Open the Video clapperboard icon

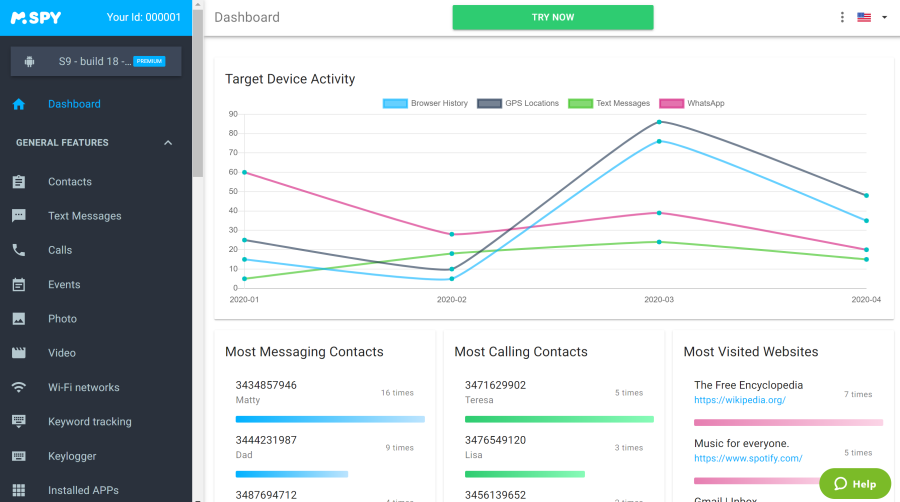[x=18, y=353]
